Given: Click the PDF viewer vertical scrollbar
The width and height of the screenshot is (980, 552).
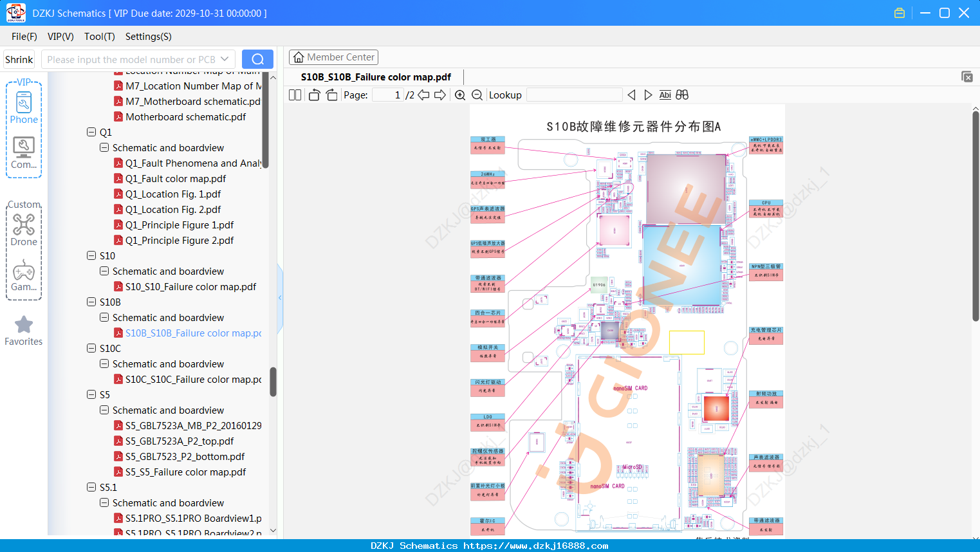Looking at the screenshot, I should coord(975,216).
